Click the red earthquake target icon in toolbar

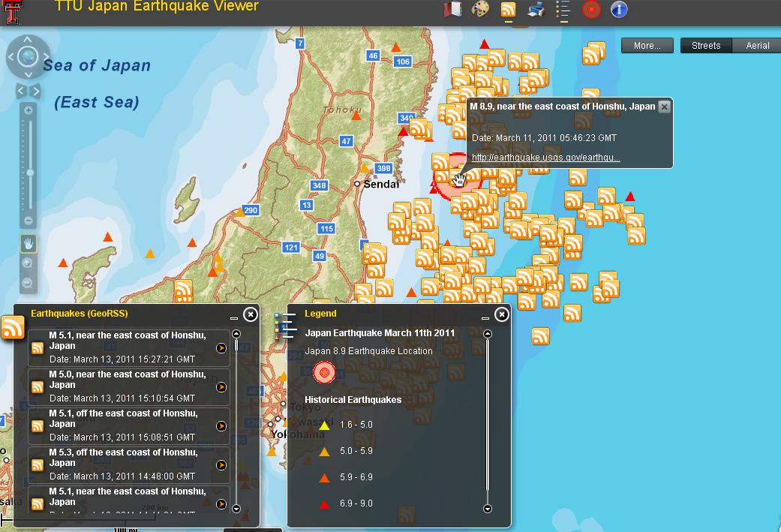coord(592,10)
